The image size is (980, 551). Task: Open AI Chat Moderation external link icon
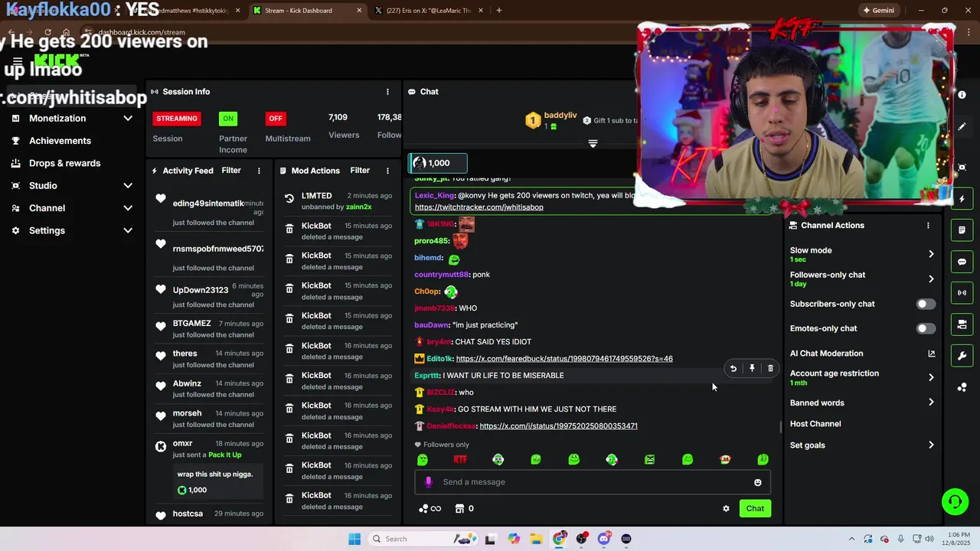point(931,354)
